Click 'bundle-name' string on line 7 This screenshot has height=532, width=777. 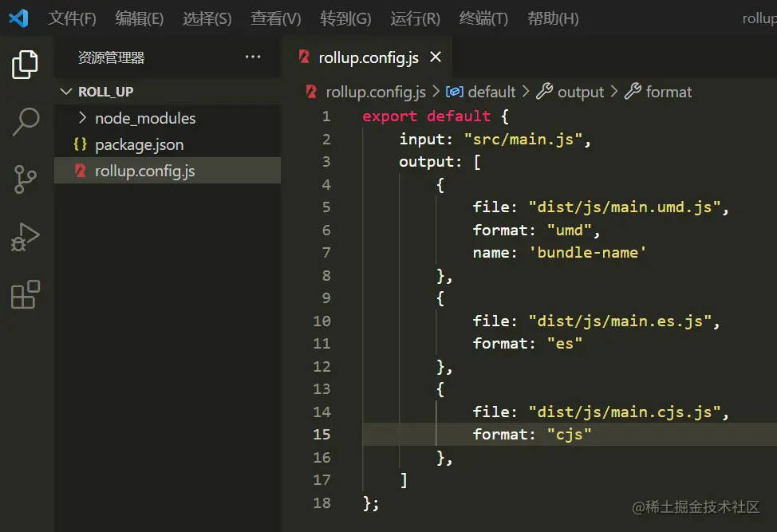(588, 253)
